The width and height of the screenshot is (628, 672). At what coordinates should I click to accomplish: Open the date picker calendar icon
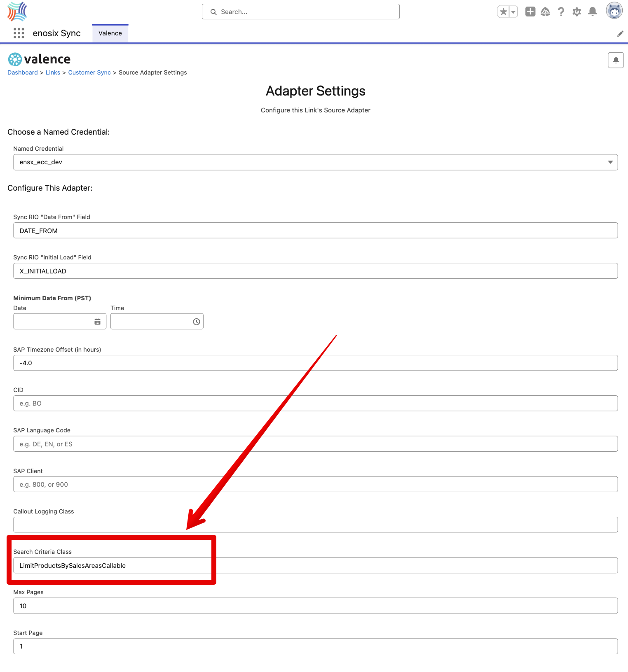click(97, 322)
